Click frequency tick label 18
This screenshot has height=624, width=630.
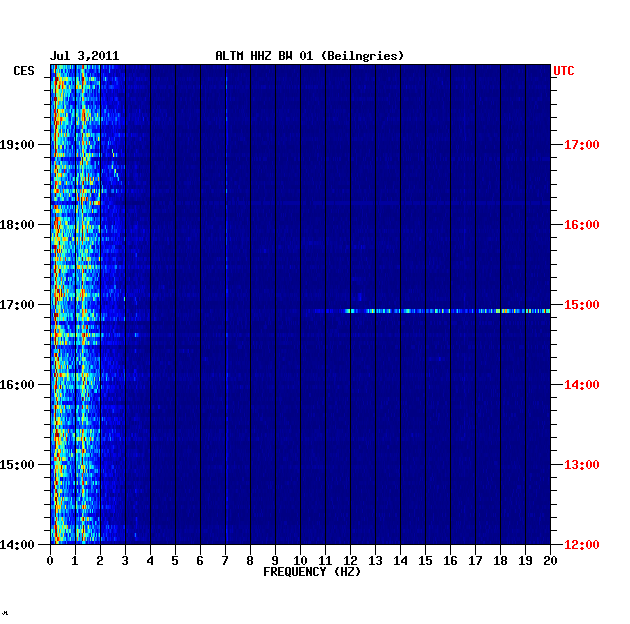(x=500, y=561)
